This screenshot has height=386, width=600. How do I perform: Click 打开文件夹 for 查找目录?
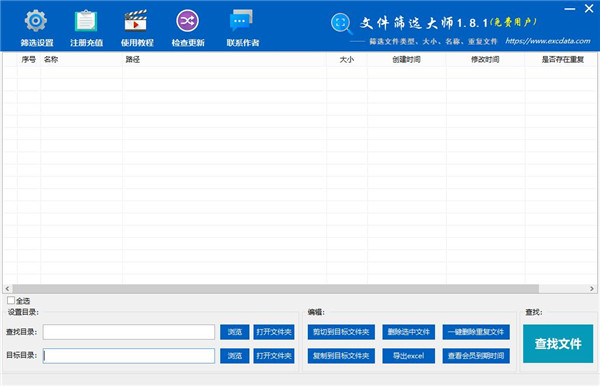pos(274,332)
